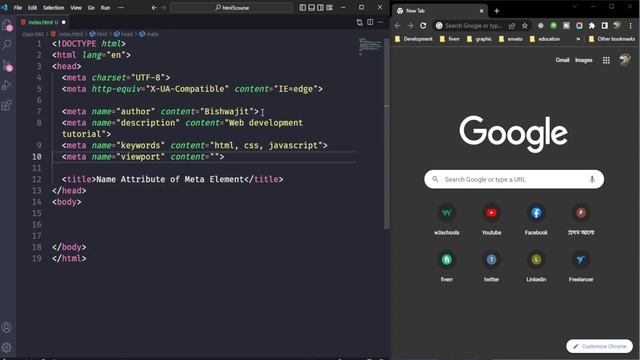Click the colorful ring Chrome extension icon
The height and width of the screenshot is (360, 640).
click(579, 26)
